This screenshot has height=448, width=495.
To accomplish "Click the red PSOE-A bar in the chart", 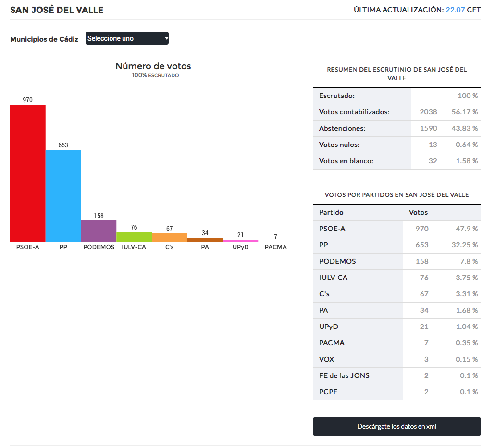I will point(28,173).
